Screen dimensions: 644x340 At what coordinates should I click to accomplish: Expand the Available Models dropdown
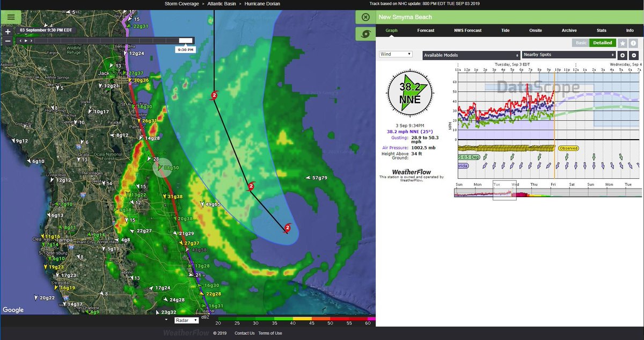point(472,55)
